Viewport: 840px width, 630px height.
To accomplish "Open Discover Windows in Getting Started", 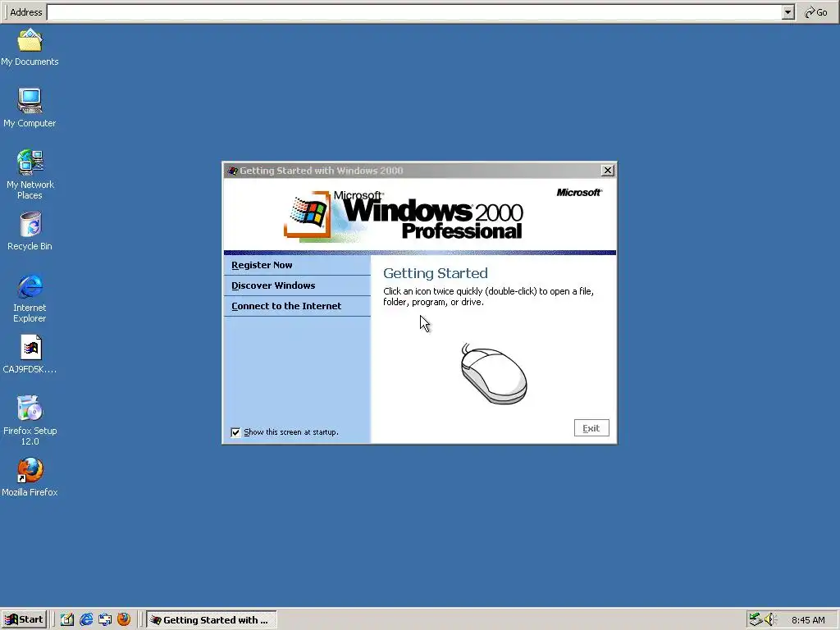I will click(297, 285).
